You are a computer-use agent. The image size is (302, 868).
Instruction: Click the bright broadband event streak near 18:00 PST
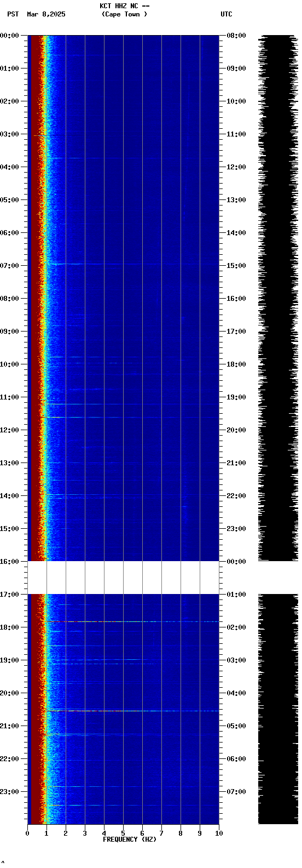coord(131,621)
